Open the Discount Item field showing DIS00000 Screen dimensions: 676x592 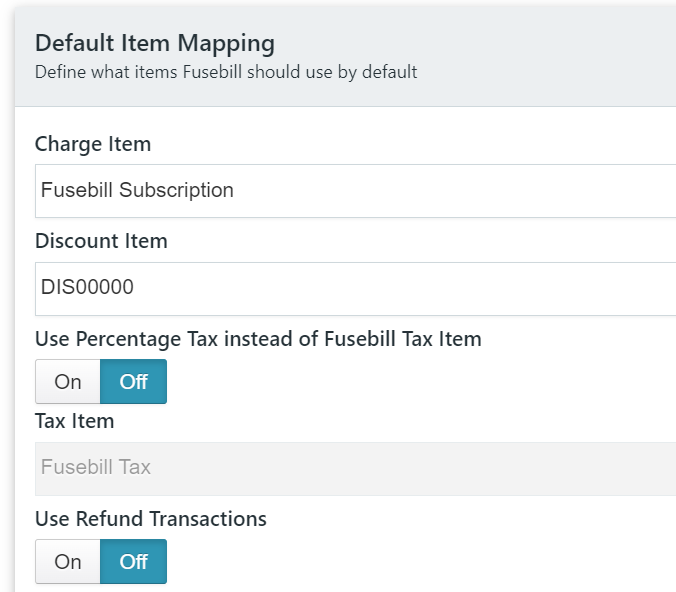[x=355, y=288]
